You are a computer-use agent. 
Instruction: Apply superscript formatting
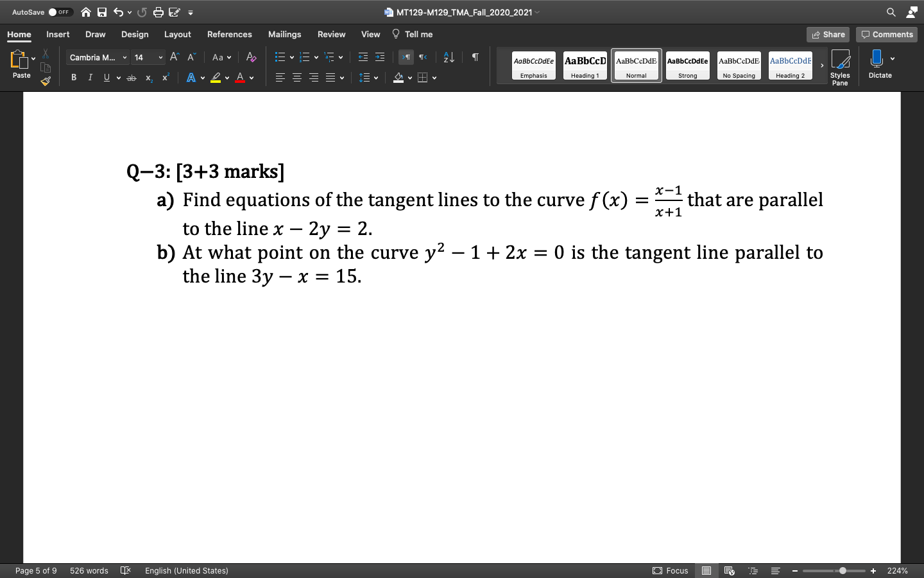(166, 78)
